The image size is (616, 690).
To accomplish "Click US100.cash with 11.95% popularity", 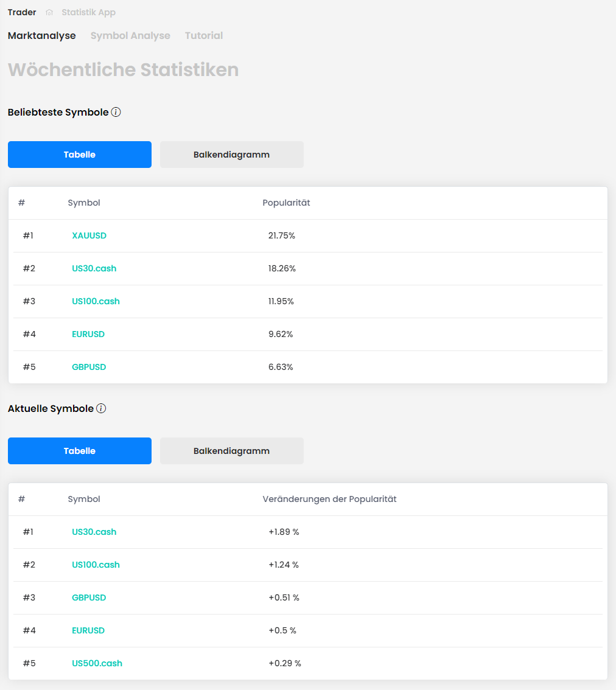I will [x=96, y=301].
